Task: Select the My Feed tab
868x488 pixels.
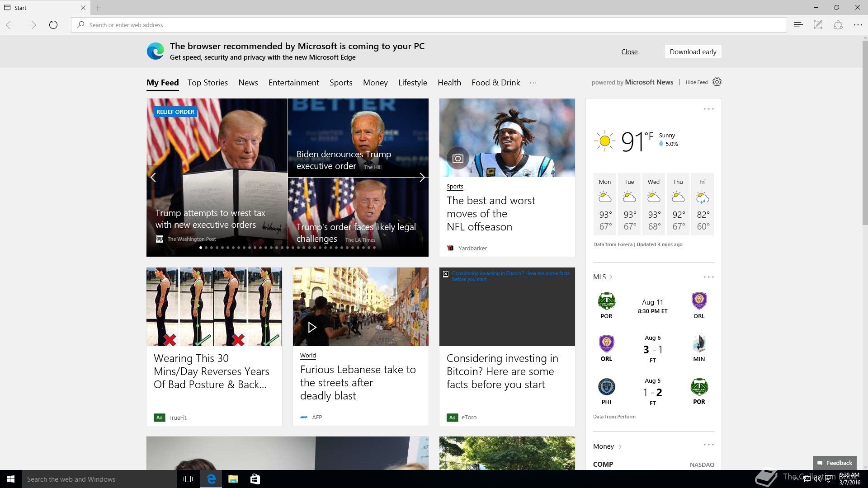Action: click(163, 83)
